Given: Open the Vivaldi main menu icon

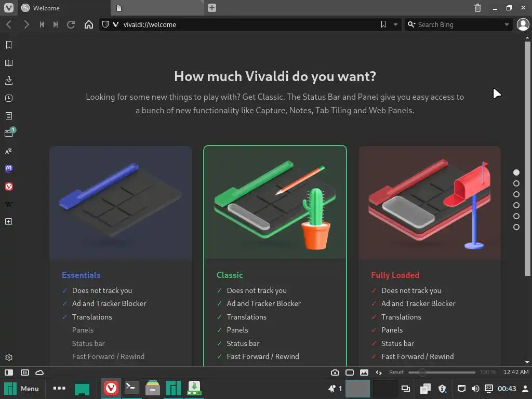Looking at the screenshot, I should point(9,7).
